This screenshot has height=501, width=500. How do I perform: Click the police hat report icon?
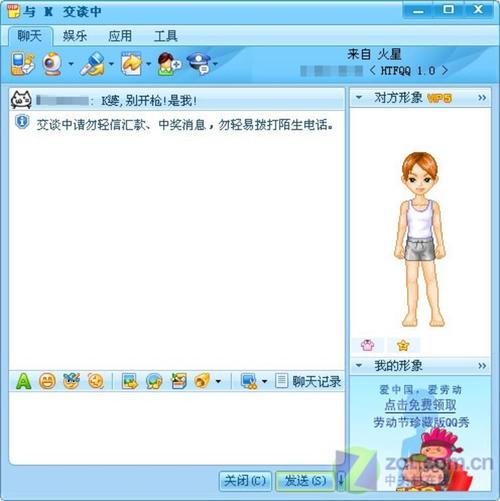tap(199, 63)
